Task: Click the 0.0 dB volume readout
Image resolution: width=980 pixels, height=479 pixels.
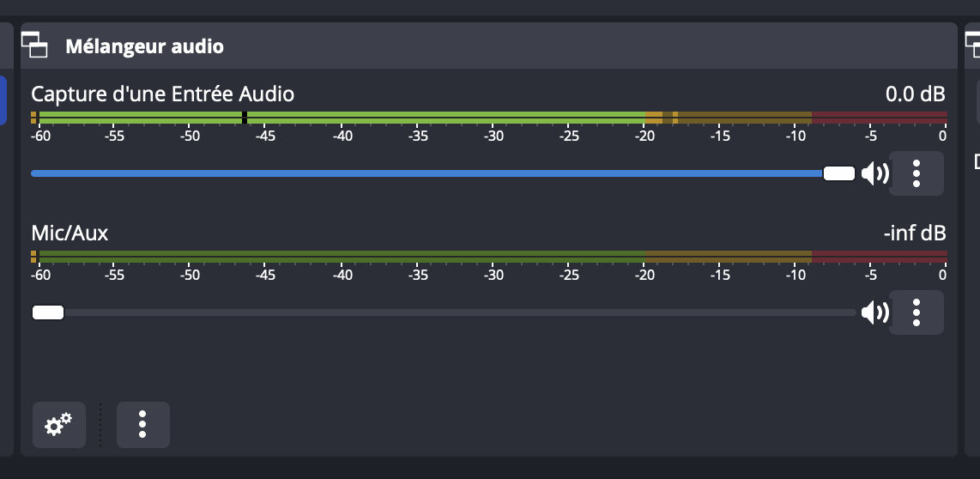Action: (x=915, y=94)
